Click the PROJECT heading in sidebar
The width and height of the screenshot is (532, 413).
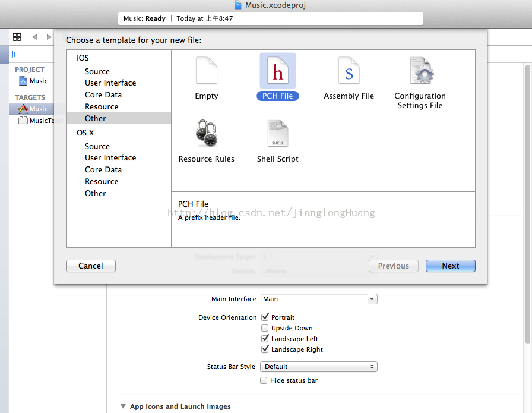pyautogui.click(x=30, y=70)
